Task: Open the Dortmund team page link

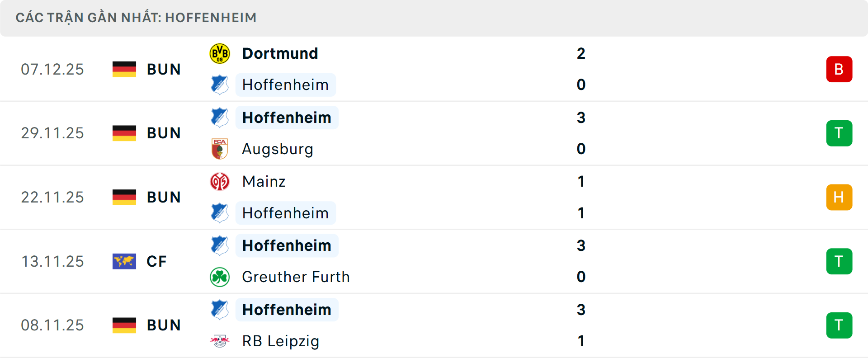Action: click(x=280, y=53)
